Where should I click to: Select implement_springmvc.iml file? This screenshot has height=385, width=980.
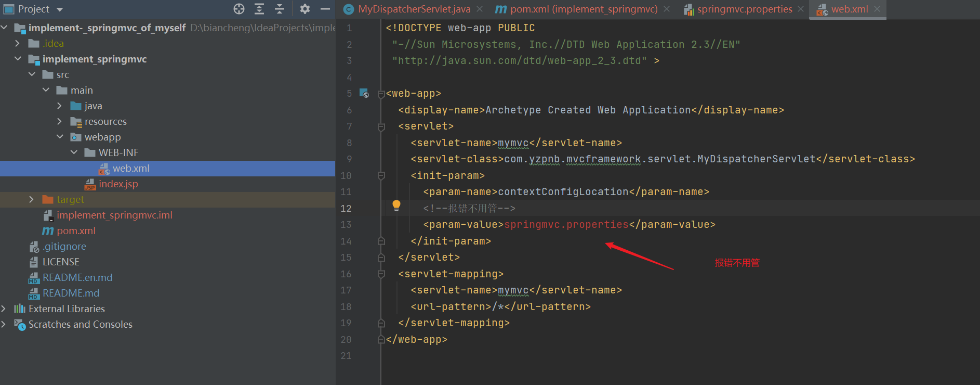pyautogui.click(x=167, y=215)
